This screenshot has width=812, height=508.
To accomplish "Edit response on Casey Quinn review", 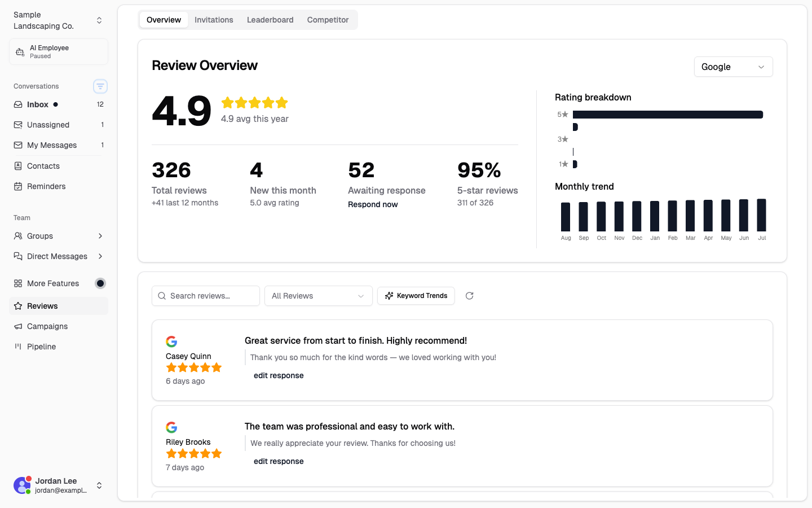I will point(279,375).
